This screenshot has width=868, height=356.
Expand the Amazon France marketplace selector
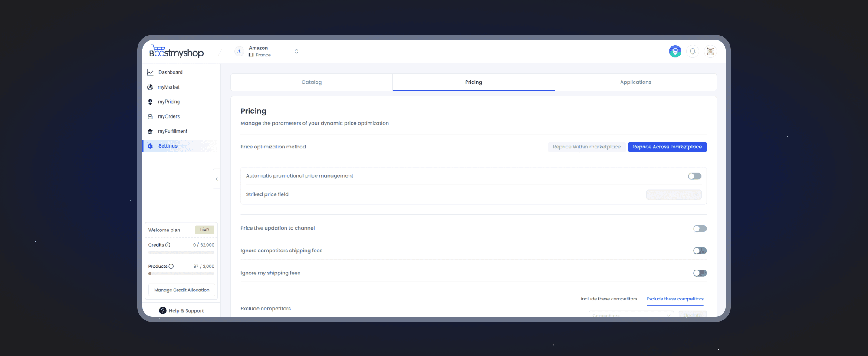coord(296,51)
